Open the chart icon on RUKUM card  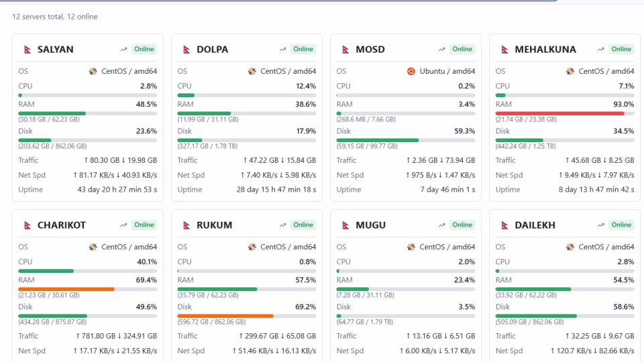click(x=282, y=225)
